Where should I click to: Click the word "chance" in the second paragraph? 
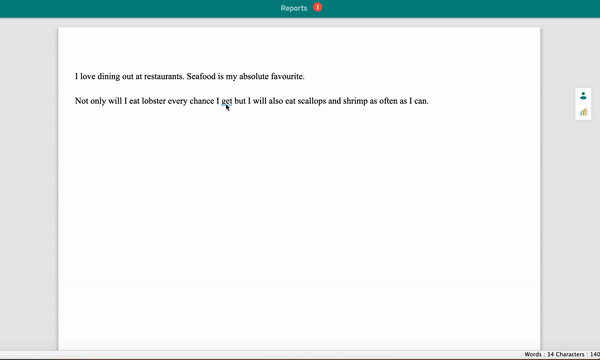[202, 101]
